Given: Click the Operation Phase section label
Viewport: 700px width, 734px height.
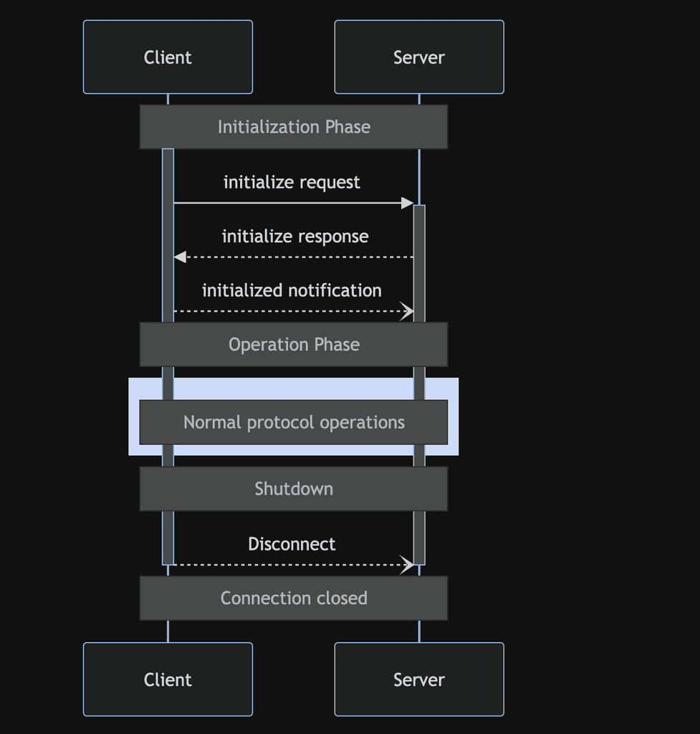Looking at the screenshot, I should 293,344.
